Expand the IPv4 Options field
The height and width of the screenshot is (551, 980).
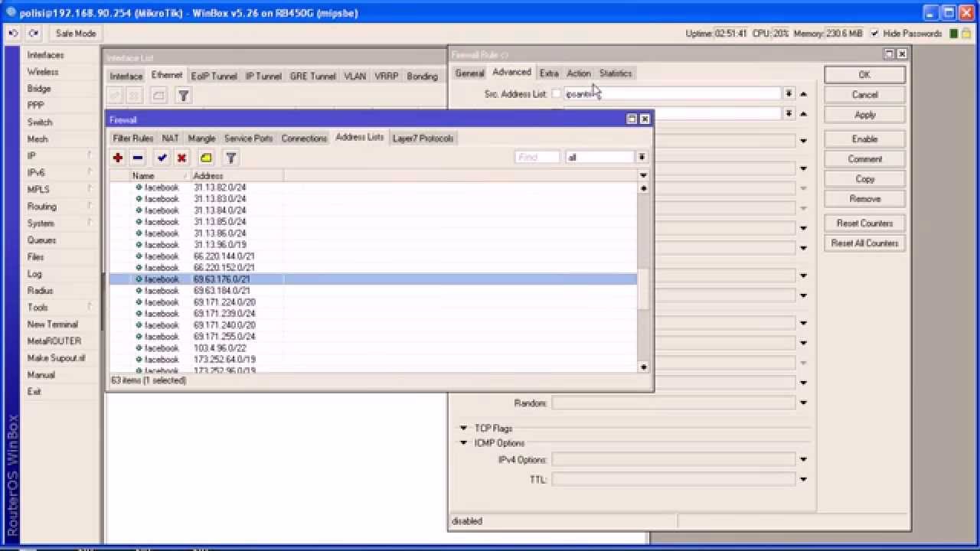click(803, 460)
